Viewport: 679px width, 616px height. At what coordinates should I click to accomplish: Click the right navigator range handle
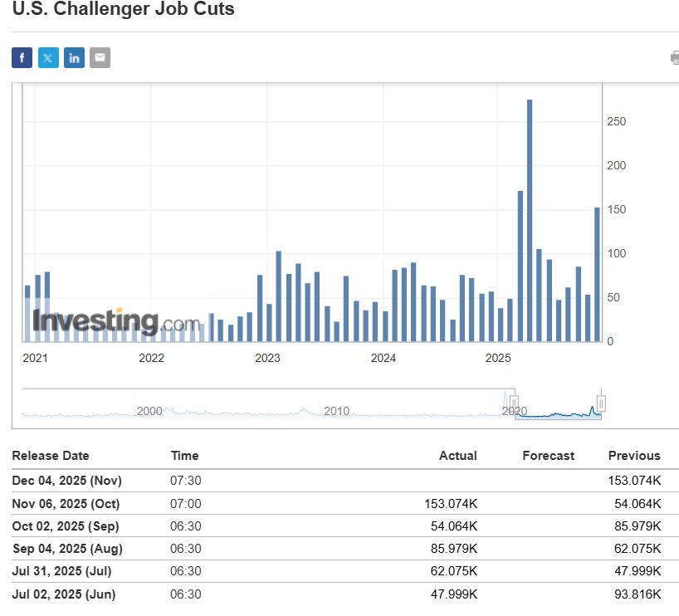pyautogui.click(x=601, y=403)
